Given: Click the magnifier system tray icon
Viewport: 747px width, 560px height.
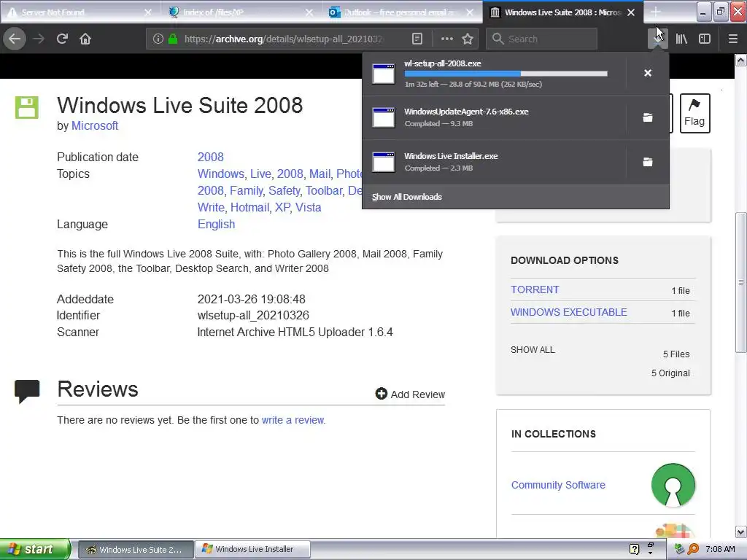Looking at the screenshot, I should [693, 549].
